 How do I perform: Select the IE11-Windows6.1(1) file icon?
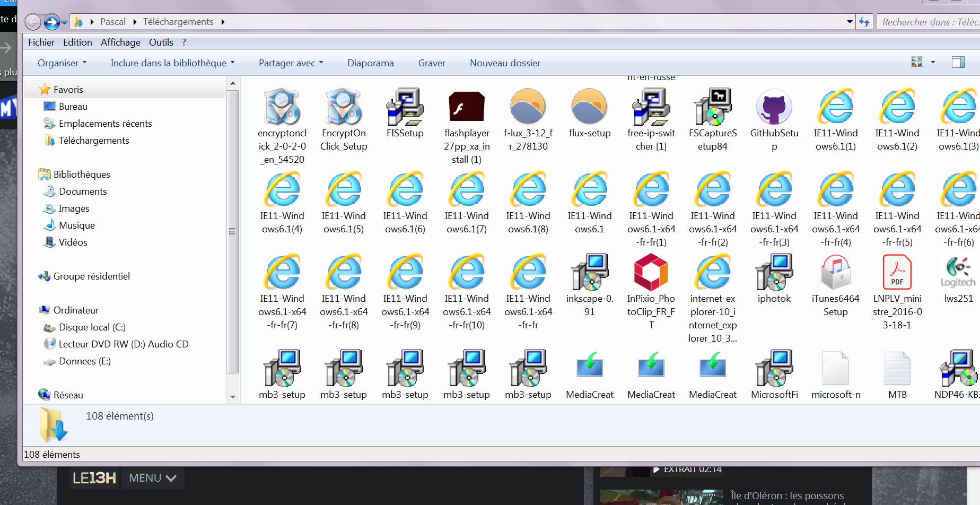pos(836,107)
